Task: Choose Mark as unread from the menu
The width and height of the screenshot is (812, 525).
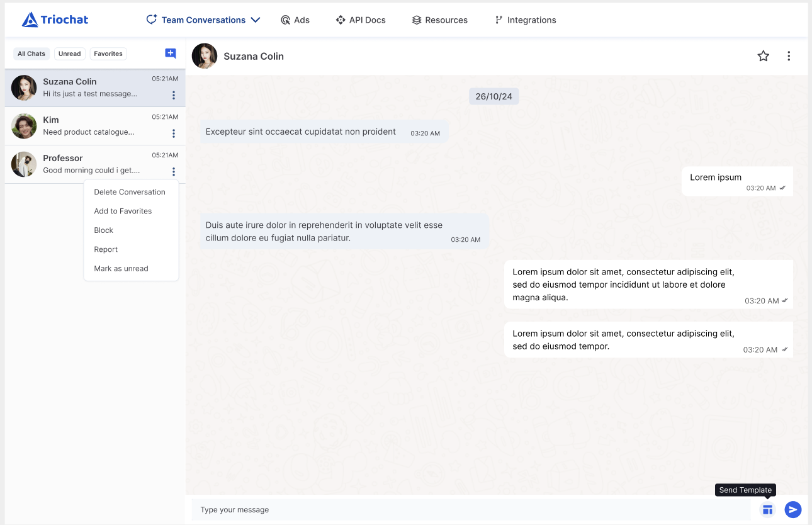Action: coord(121,268)
